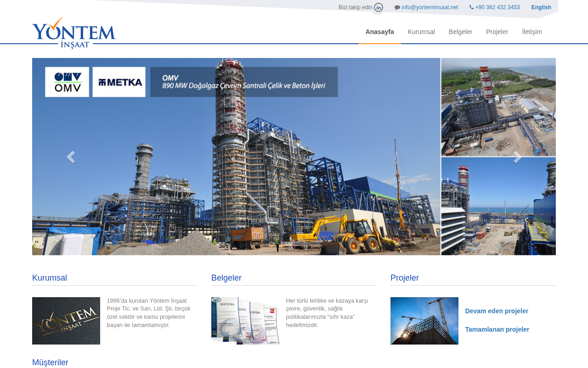Open the Kurumsal navigation menu item
588x368 pixels.
[421, 32]
